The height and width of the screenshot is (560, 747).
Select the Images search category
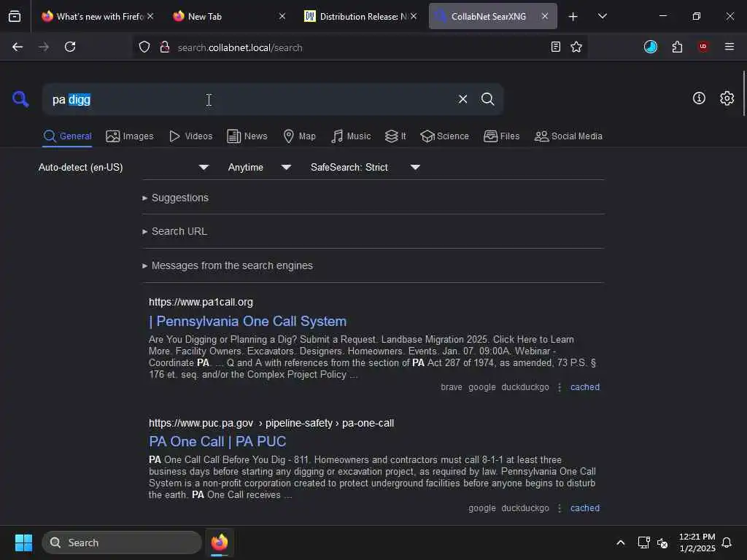click(130, 136)
